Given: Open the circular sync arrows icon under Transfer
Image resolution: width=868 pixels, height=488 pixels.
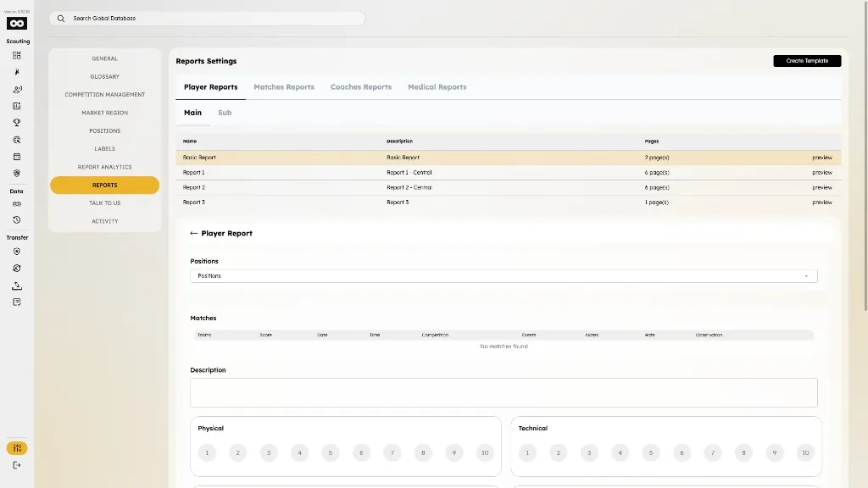Looking at the screenshot, I should pyautogui.click(x=17, y=269).
